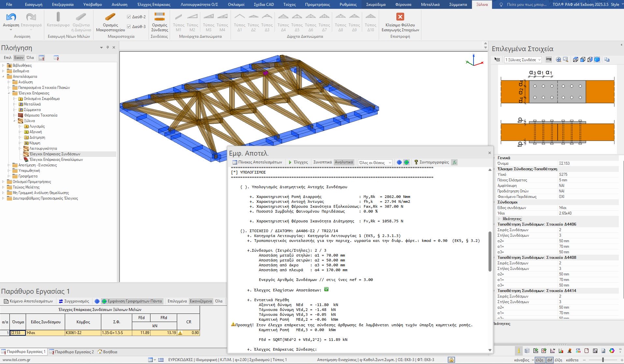Open the Όλες οι Θέσεις dropdown
This screenshot has width=624, height=364.
click(375, 162)
